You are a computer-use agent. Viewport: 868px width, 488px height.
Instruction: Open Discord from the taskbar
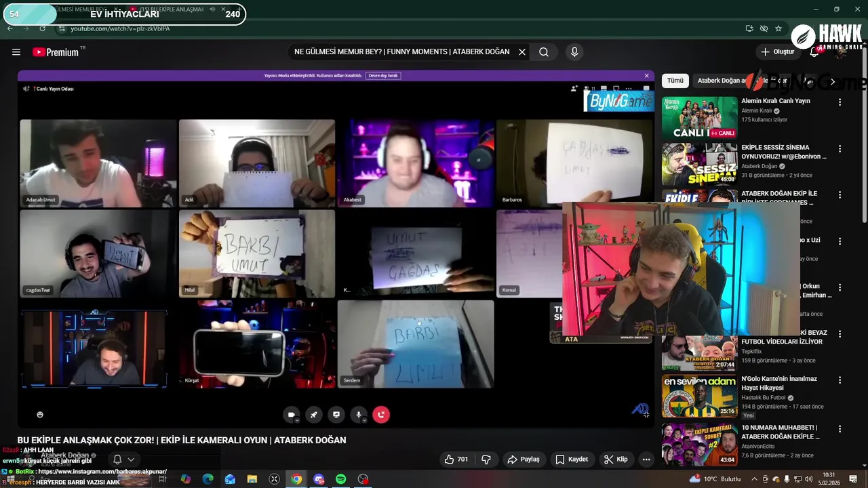[319, 479]
